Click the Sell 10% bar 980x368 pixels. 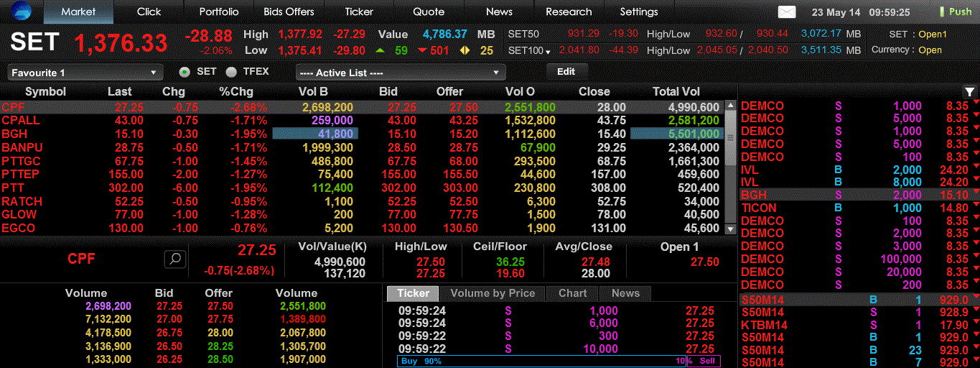(x=704, y=362)
